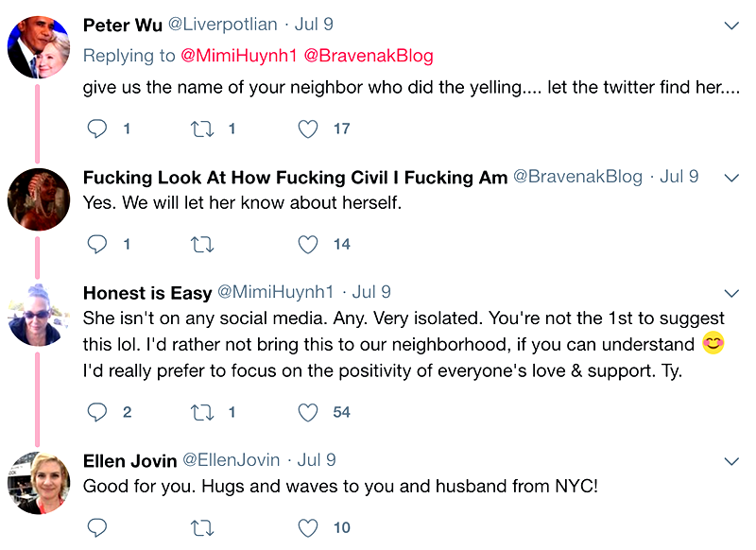Image resolution: width=756 pixels, height=550 pixels.
Task: Open Ellen Jovin's profile name
Action: [130, 460]
